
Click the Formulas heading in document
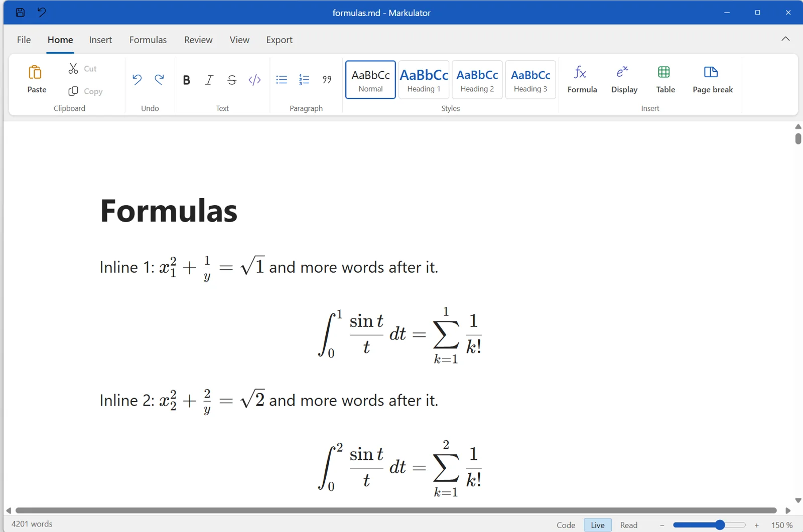coord(169,211)
